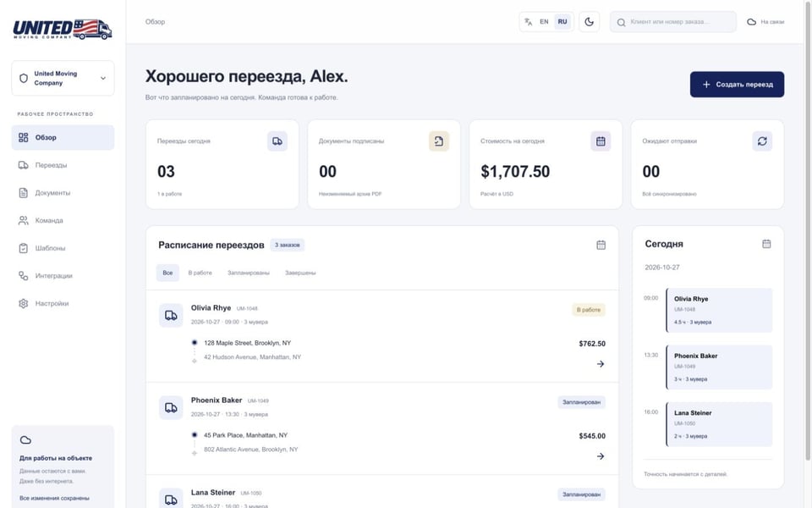Image resolution: width=812 pixels, height=508 pixels.
Task: Open the Обзор sidebar item
Action: pos(63,137)
